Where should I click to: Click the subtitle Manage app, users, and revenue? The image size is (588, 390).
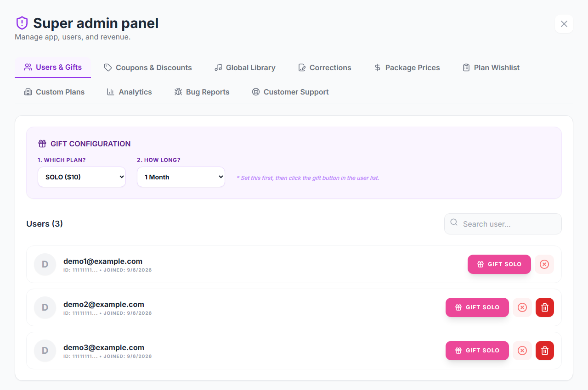point(73,37)
